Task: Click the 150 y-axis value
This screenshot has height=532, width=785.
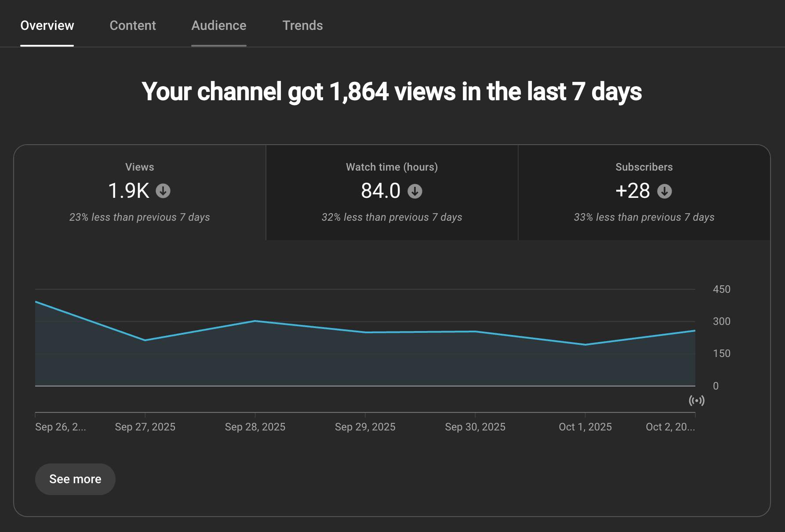Action: [x=722, y=353]
